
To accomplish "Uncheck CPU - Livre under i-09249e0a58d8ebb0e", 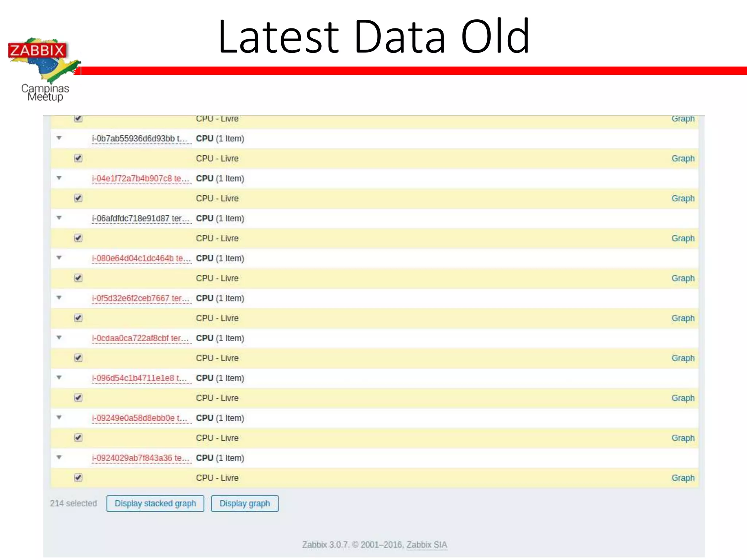I will (x=78, y=437).
